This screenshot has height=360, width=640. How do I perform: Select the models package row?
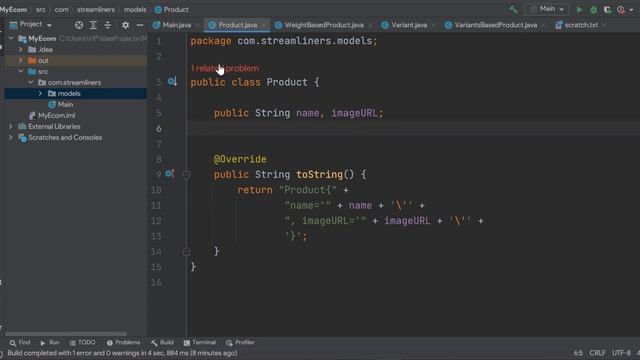[x=76, y=93]
